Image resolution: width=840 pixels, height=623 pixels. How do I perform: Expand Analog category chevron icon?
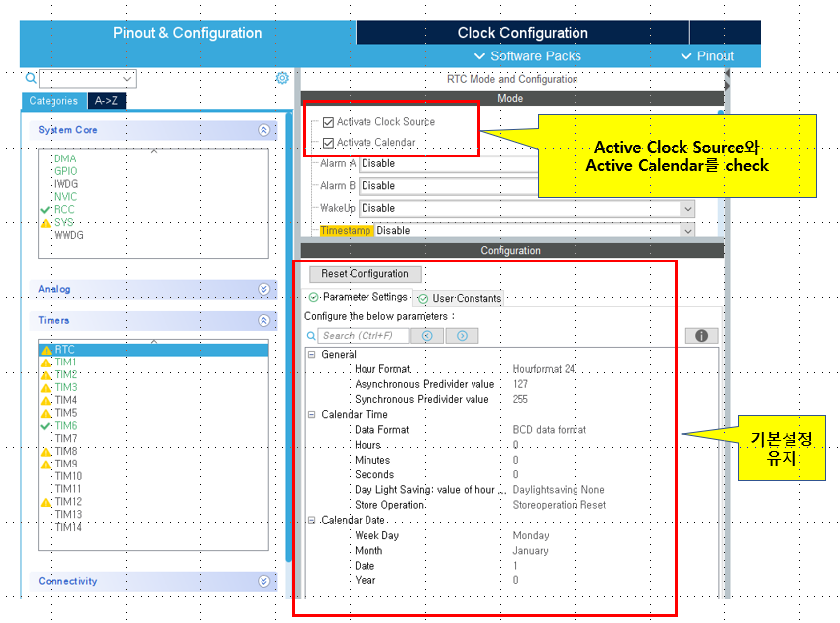click(x=263, y=289)
